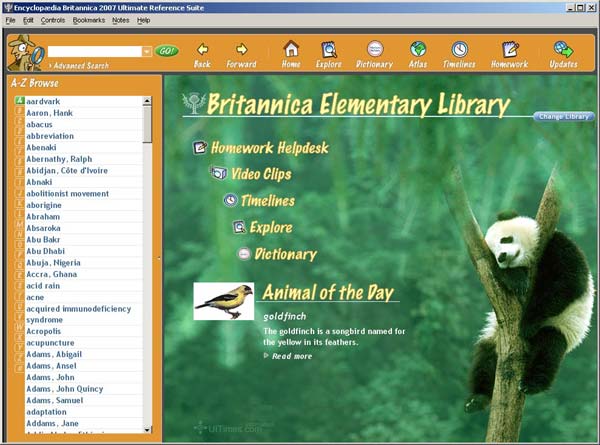600x445 pixels.
Task: Open the Explore toolbar icon
Action: point(329,49)
